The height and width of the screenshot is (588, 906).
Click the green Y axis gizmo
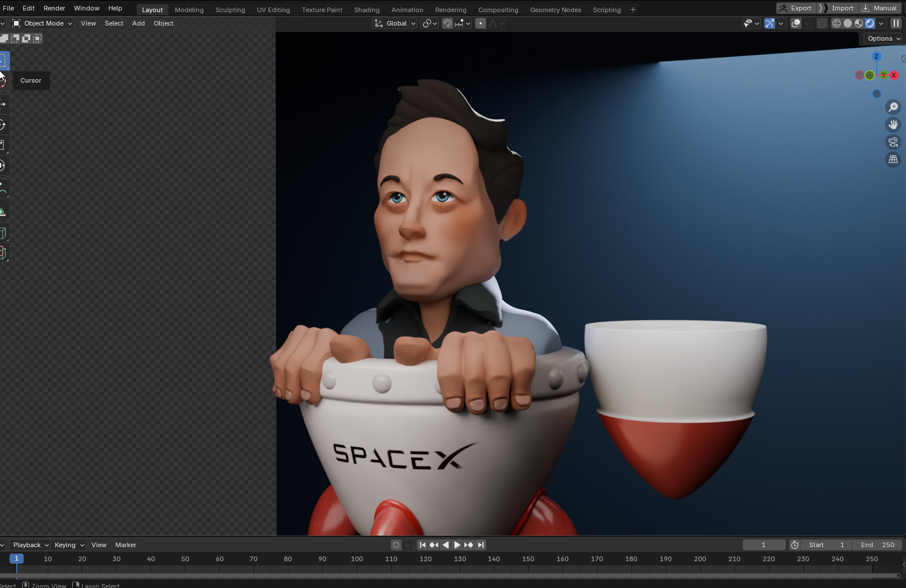coord(884,75)
